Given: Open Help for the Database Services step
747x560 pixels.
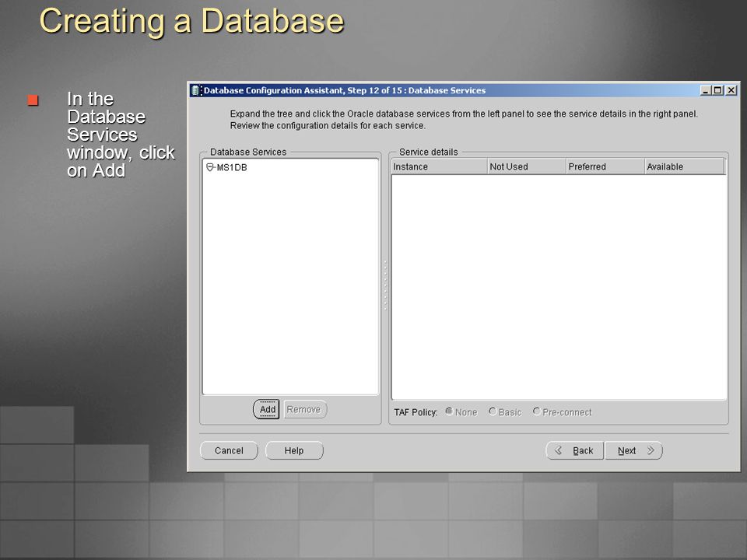Looking at the screenshot, I should (294, 450).
